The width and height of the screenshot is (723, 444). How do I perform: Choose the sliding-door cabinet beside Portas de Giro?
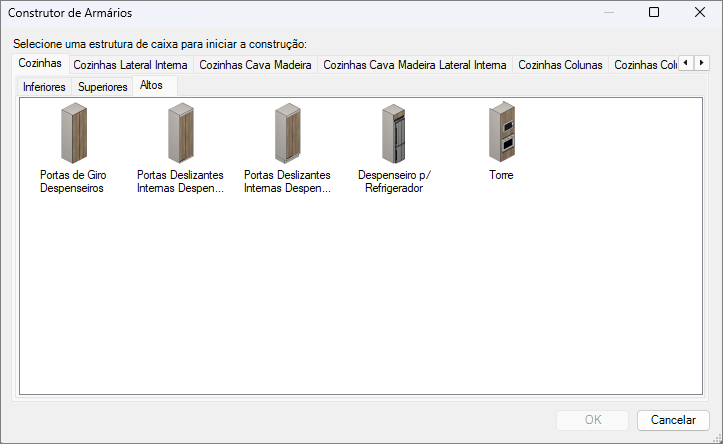click(180, 148)
